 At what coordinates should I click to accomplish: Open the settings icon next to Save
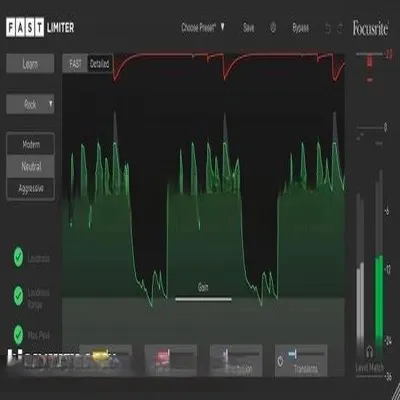tap(273, 28)
